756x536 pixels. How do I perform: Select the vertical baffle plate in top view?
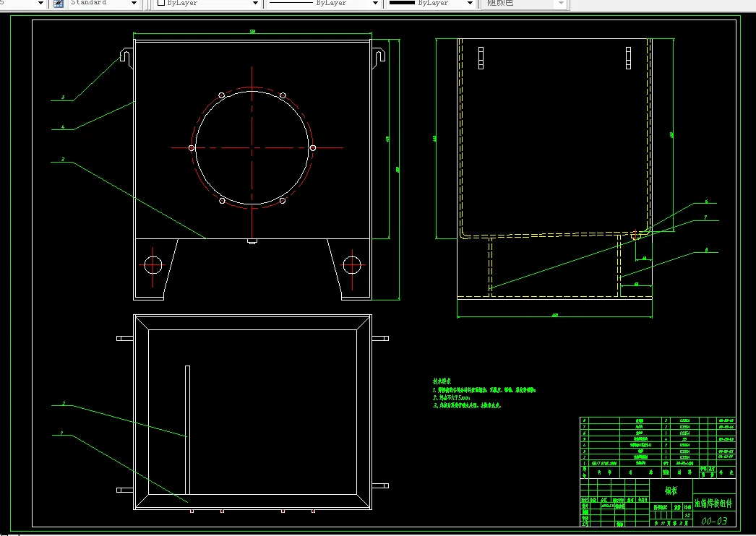[x=187, y=430]
